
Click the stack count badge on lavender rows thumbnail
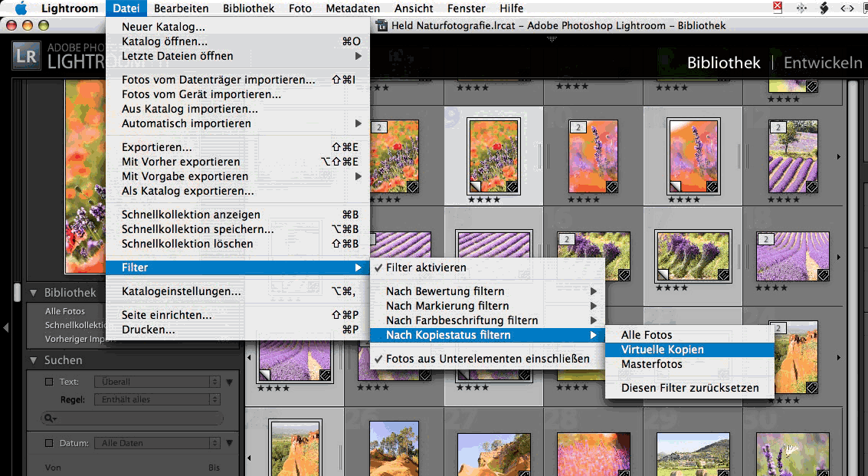click(x=766, y=239)
